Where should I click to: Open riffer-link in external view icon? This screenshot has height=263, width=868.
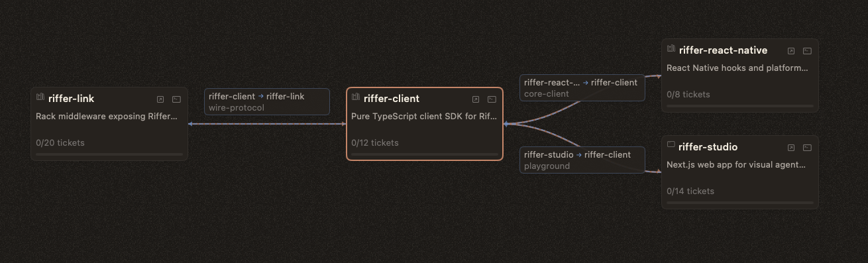click(160, 99)
